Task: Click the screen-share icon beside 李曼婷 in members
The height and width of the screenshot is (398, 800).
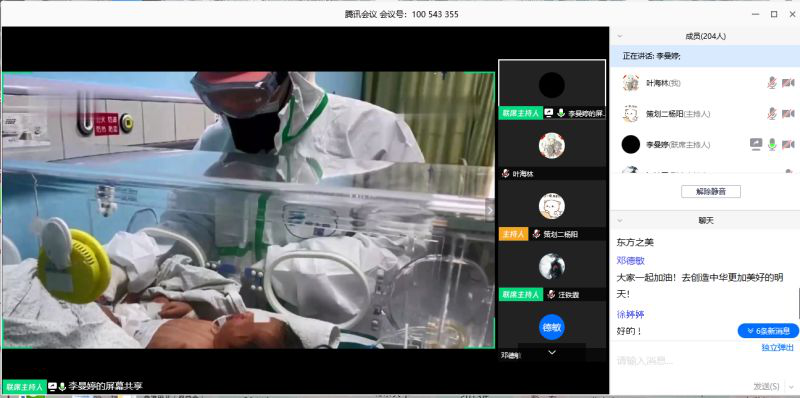Action: 756,144
